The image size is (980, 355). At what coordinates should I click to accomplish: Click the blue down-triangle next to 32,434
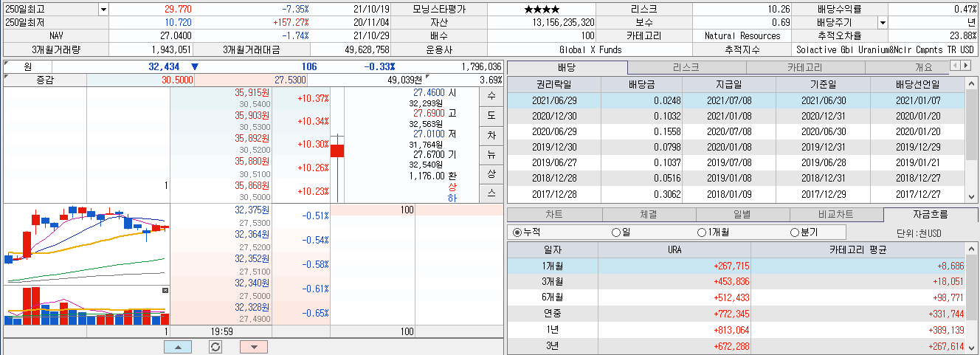[195, 66]
